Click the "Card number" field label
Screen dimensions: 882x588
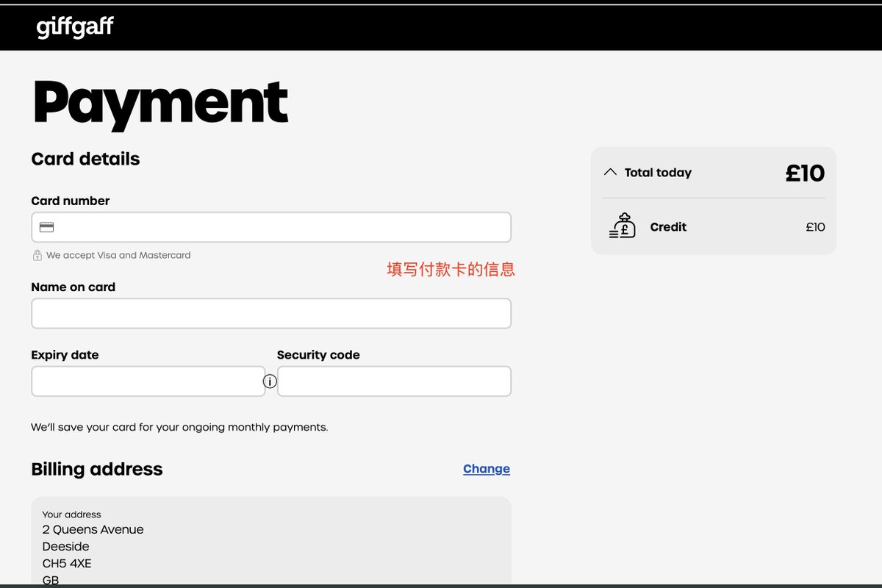[71, 201]
